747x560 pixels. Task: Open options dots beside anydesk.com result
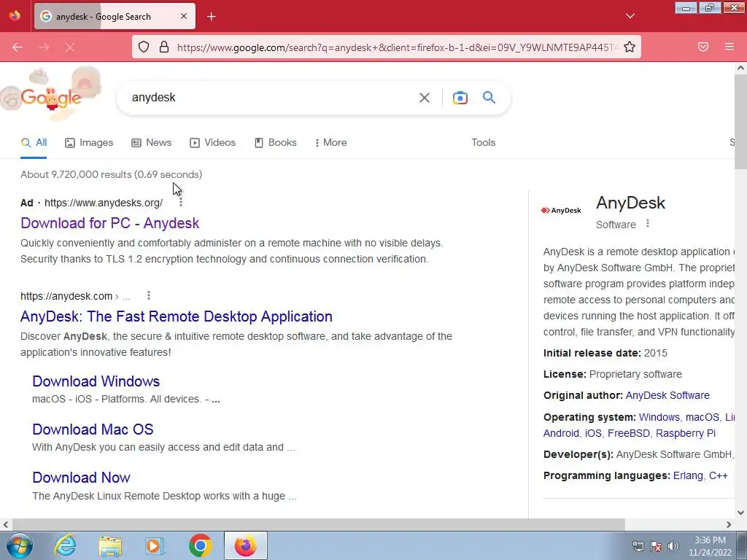[x=149, y=296]
